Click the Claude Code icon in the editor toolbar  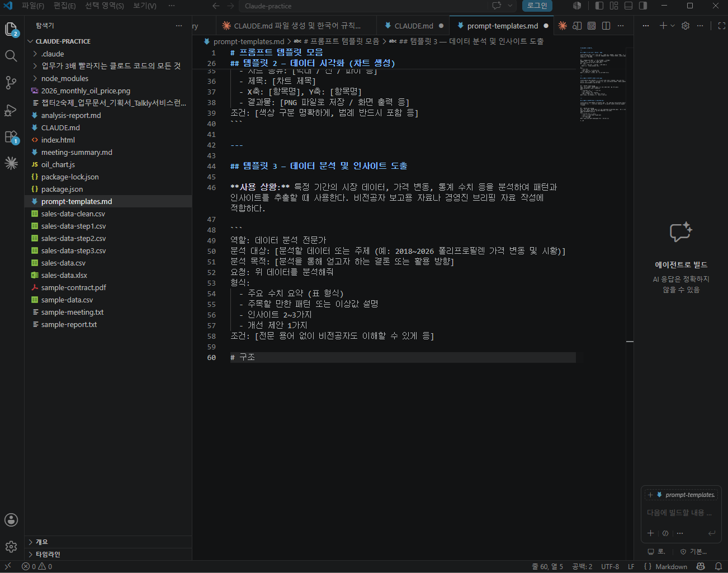(x=562, y=26)
